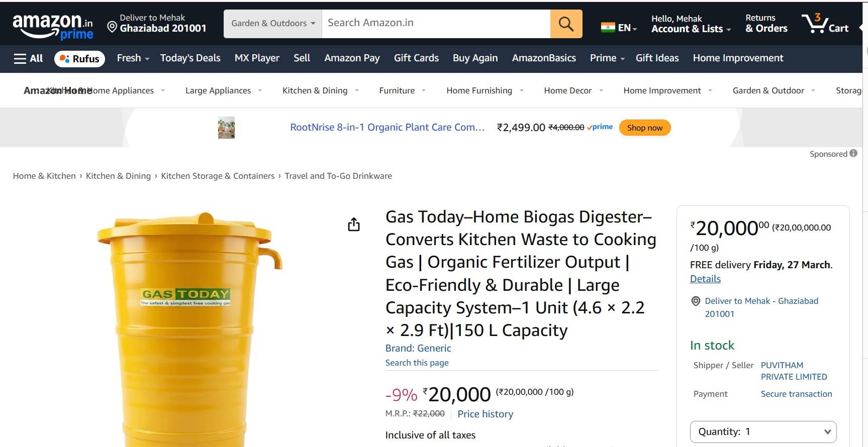Click the Amazon.in prime logo
Image resolution: width=868 pixels, height=447 pixels.
53,26
